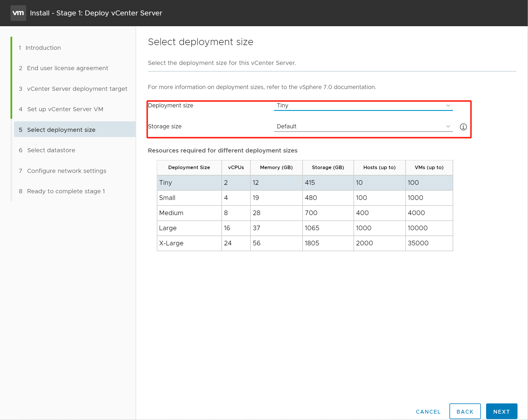
Task: Click the BACK button
Action: [465, 412]
